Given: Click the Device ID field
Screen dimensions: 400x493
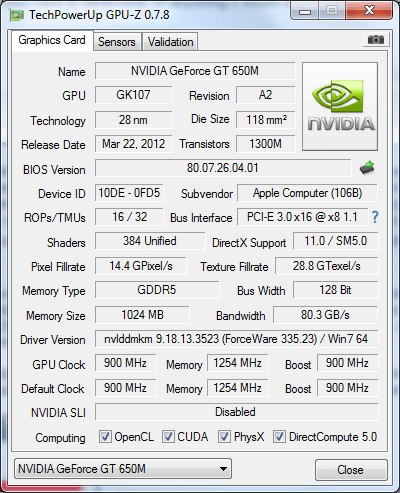Looking at the screenshot, I should pos(129,193).
